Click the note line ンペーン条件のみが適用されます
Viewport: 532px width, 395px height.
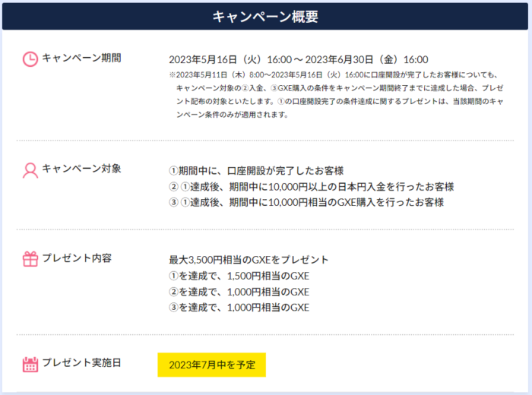click(x=232, y=115)
